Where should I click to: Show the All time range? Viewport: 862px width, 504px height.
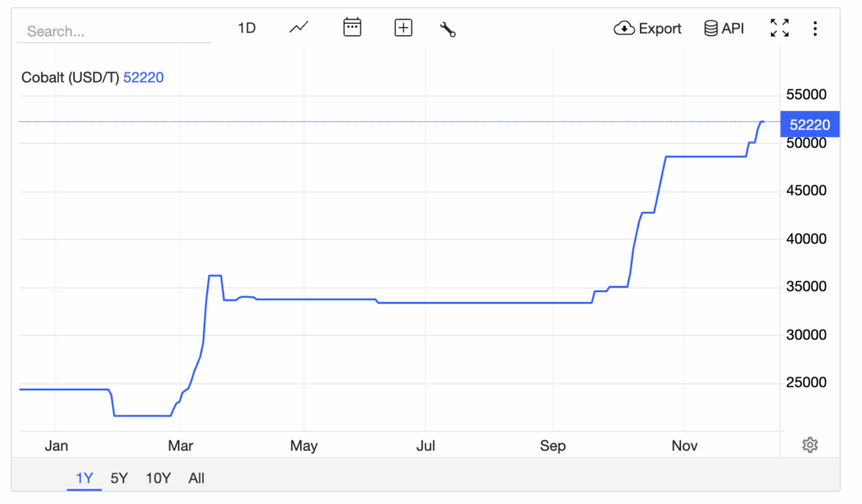pos(196,478)
